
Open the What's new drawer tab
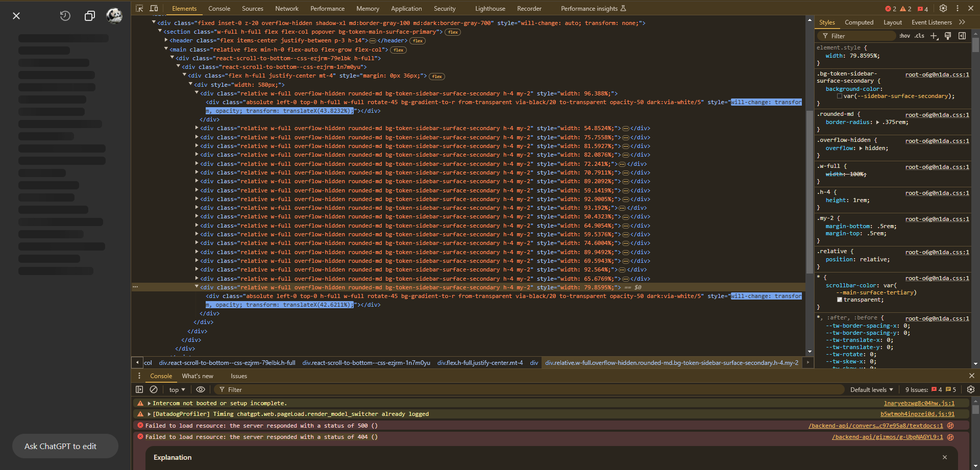[x=198, y=376]
